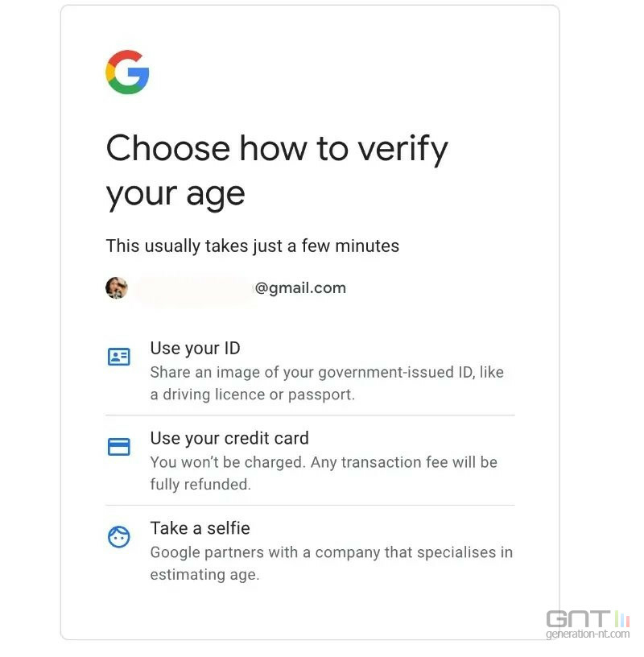
Task: Click the colored bars beside GNT
Action: [621, 620]
